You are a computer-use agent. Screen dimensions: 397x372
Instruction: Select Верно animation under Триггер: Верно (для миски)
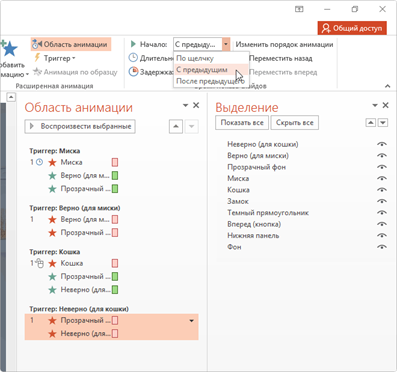tap(85, 220)
